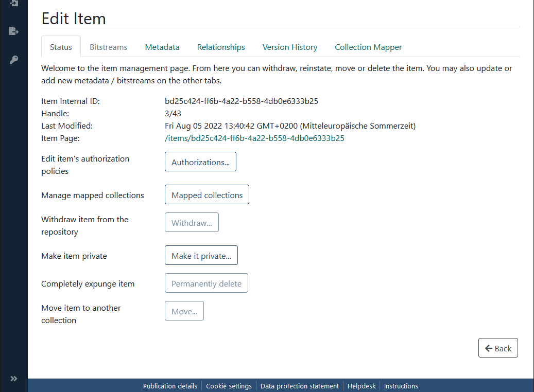This screenshot has height=392, width=534.
Task: Open Data protection statement link
Action: tap(300, 386)
